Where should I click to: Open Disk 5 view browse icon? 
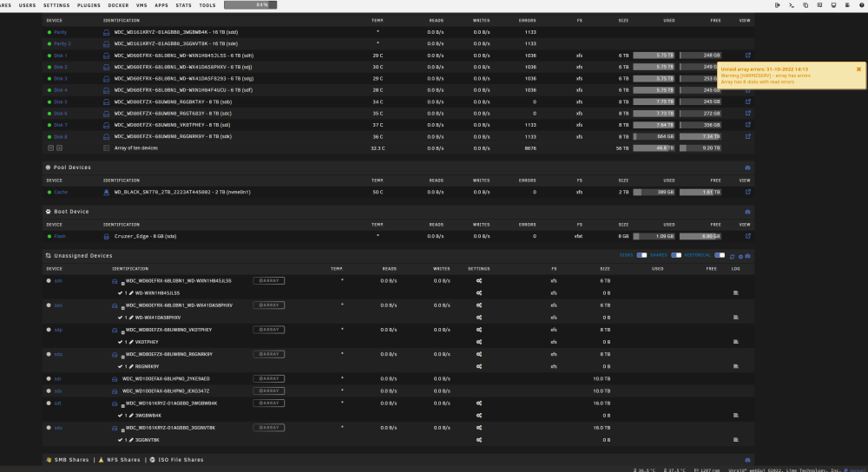tap(748, 102)
